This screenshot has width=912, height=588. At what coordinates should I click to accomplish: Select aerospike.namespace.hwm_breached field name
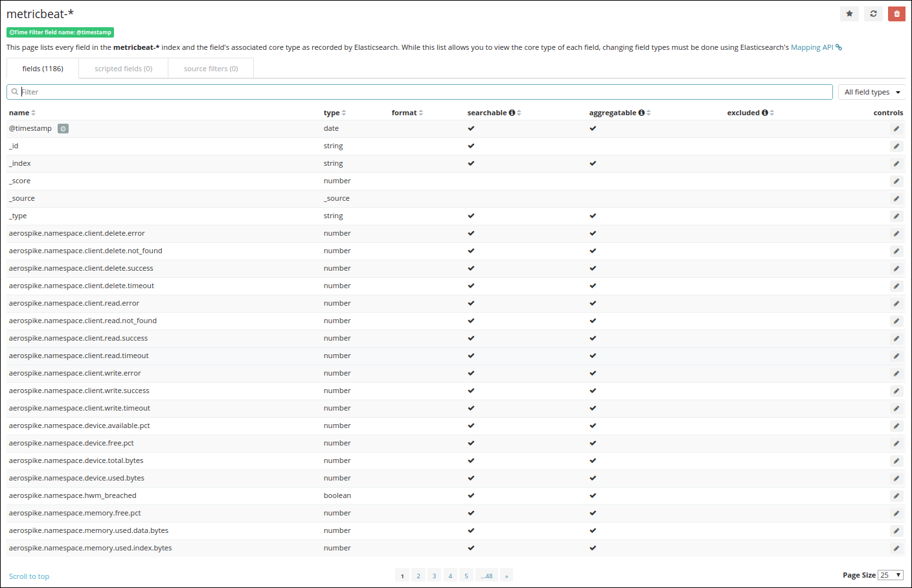pos(73,496)
